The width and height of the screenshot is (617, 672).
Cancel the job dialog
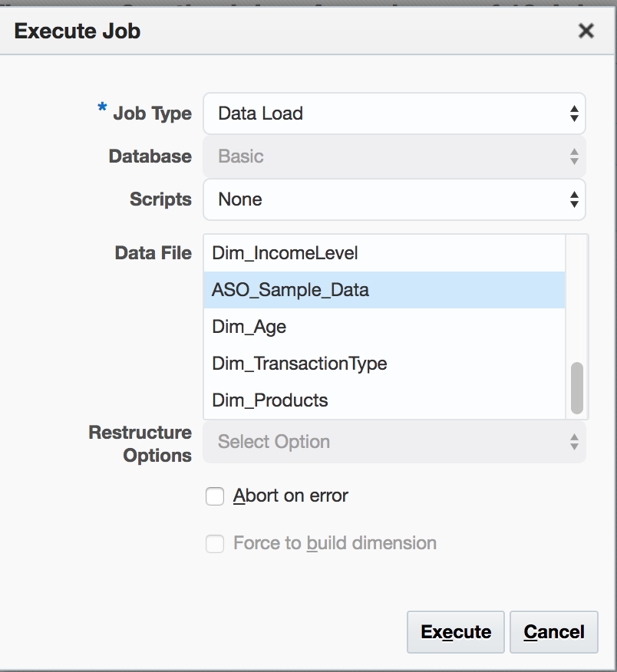[553, 632]
